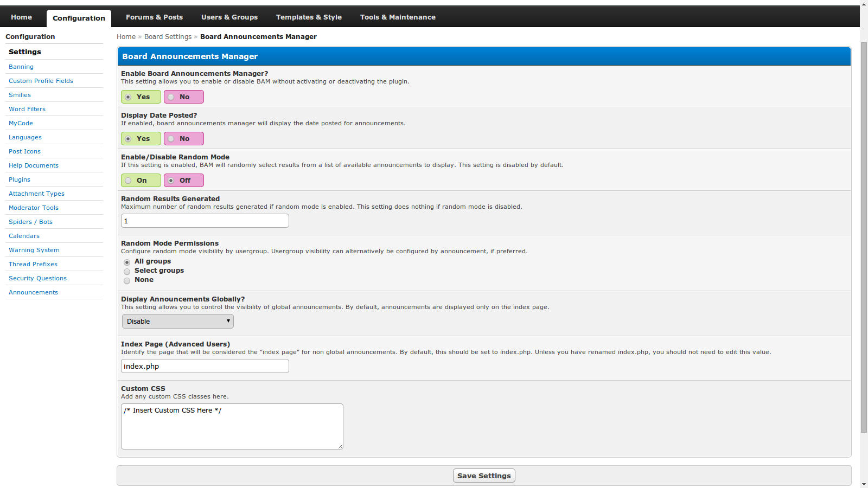Choose None for Random Mode Permissions

click(127, 280)
